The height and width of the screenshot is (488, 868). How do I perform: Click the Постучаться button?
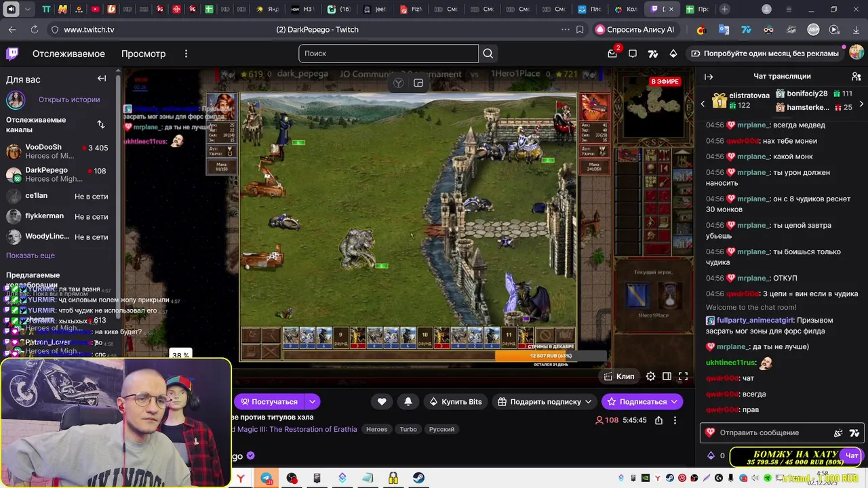coord(270,402)
